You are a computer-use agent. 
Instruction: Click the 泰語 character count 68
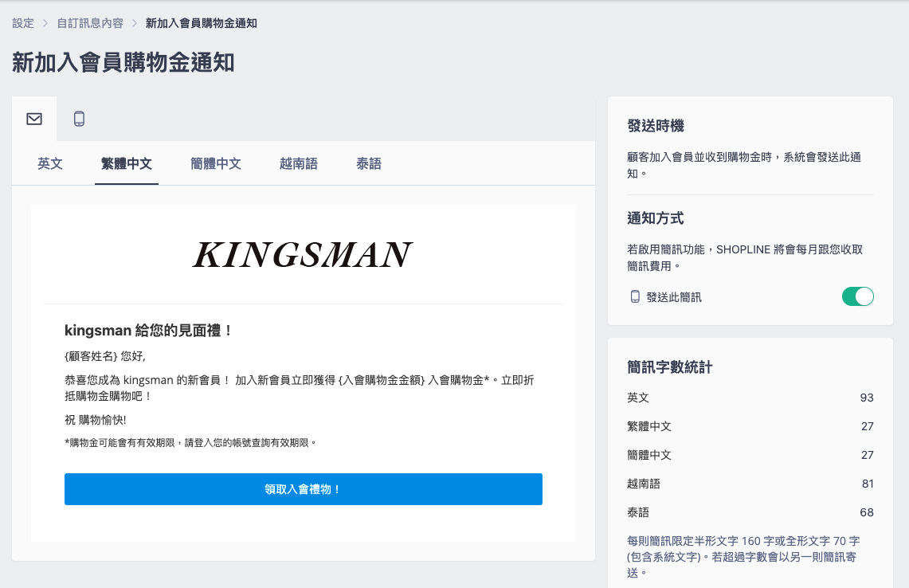click(x=867, y=512)
